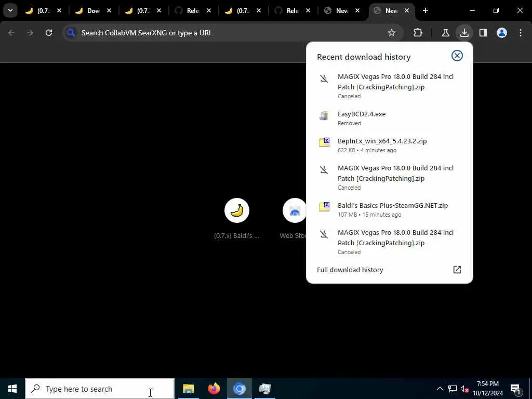532x399 pixels.
Task: Open the clock showing 7:54 PM
Action: [x=488, y=389]
